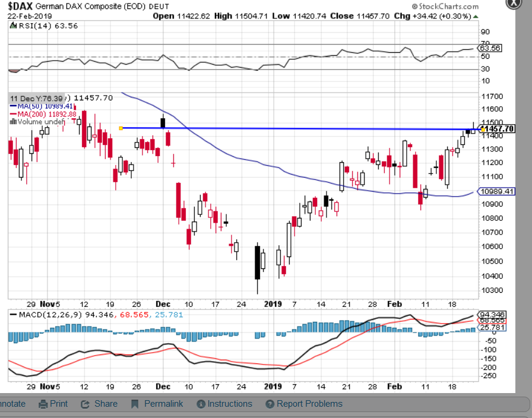Click the Permalink bookmark icon
532x418 pixels.
135,404
